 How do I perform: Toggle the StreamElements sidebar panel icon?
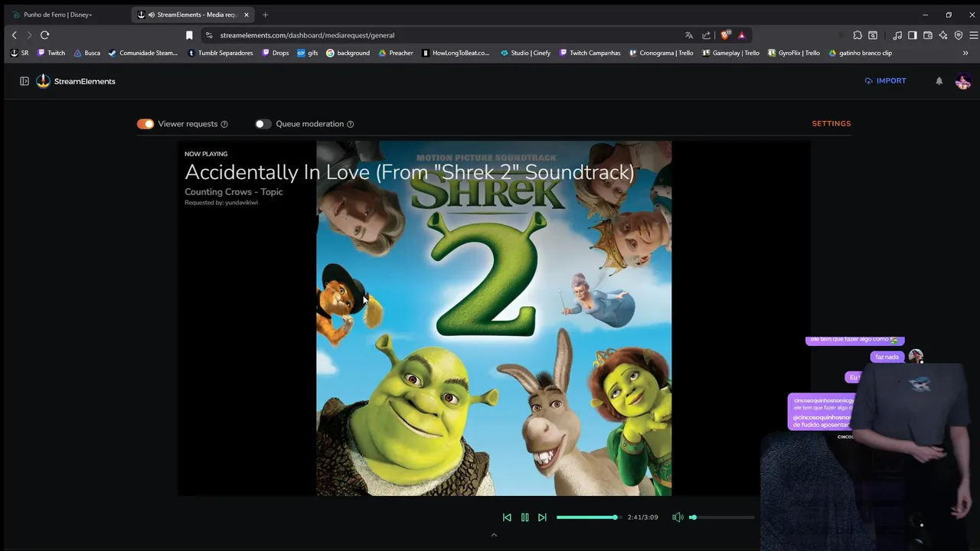coord(24,81)
